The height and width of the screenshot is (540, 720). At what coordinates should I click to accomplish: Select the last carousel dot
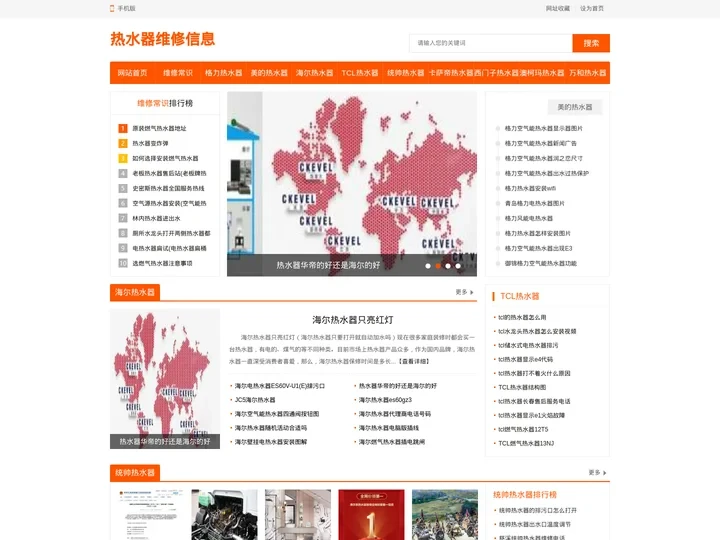click(x=458, y=266)
